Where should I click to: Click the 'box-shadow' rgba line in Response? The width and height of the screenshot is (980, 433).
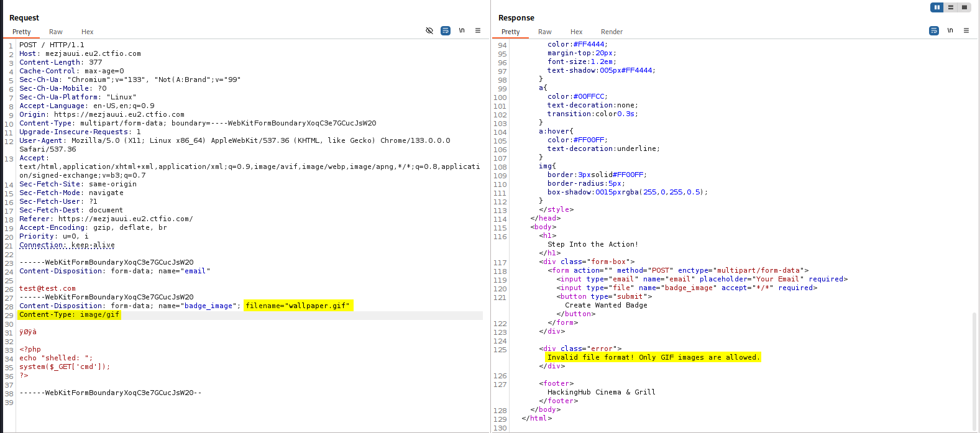tap(628, 192)
